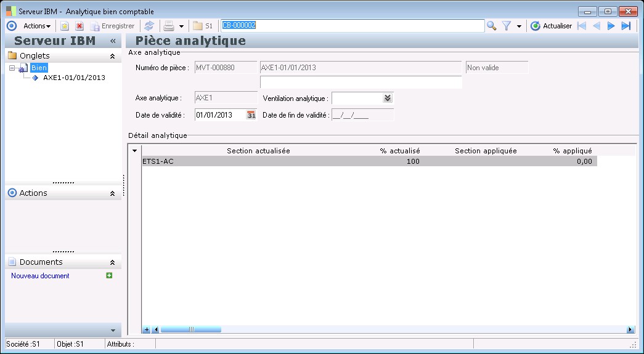644x354 pixels.
Task: Click the Section actualisée column header
Action: (x=258, y=151)
